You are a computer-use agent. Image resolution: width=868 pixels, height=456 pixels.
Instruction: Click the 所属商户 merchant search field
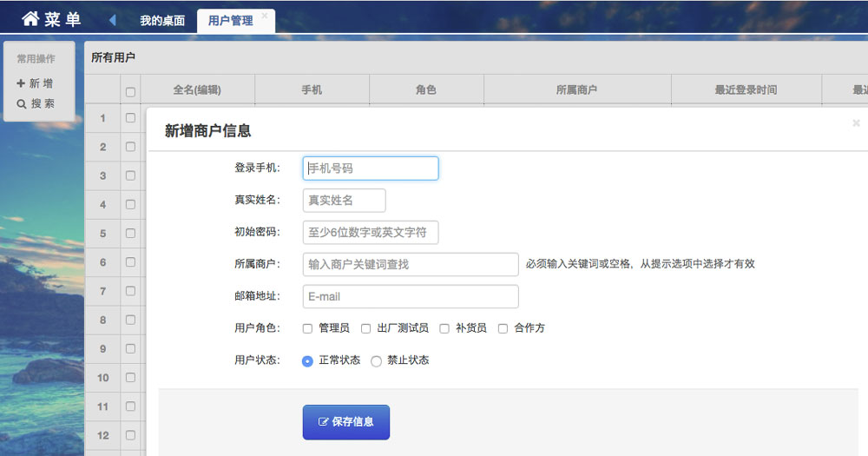(411, 265)
